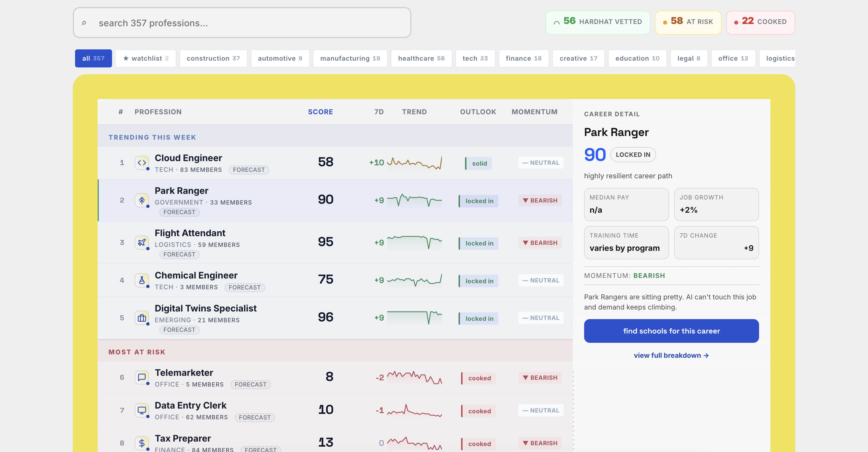
Task: Click the Telemarketer chat bubble icon
Action: [142, 377]
